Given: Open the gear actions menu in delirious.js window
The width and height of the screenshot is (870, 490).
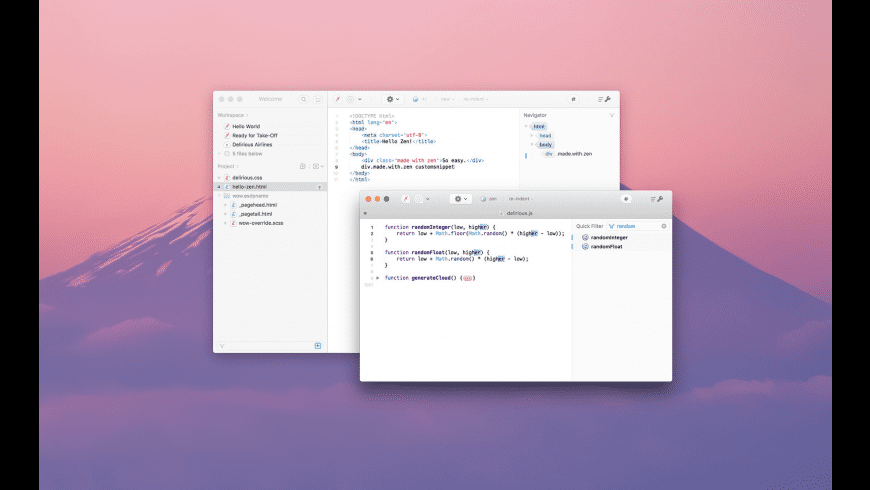Looking at the screenshot, I should point(461,199).
